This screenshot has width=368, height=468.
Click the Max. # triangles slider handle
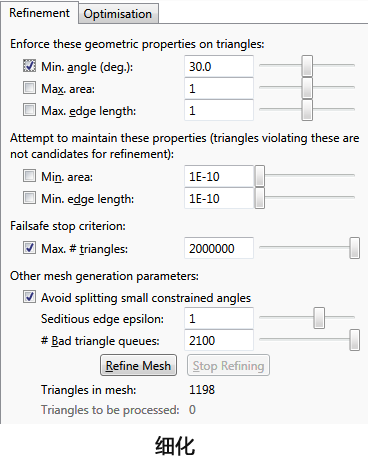tap(355, 248)
